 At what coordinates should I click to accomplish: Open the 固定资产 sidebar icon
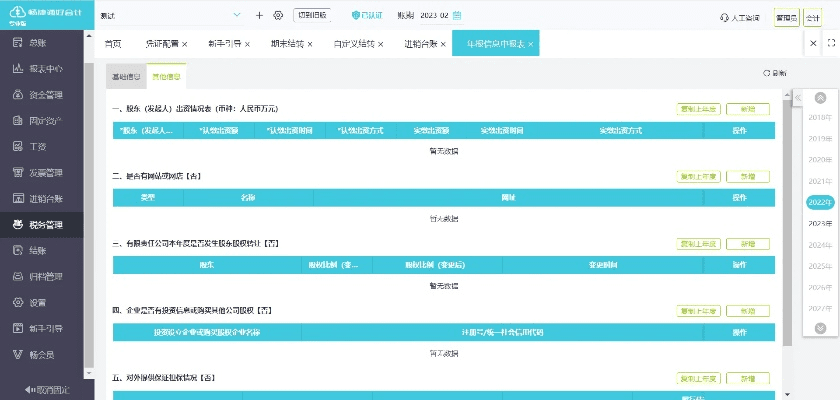coord(18,121)
